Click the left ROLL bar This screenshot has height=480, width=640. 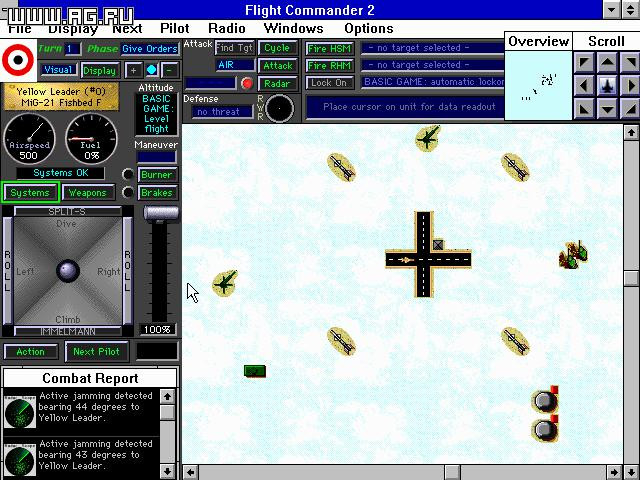coord(8,271)
